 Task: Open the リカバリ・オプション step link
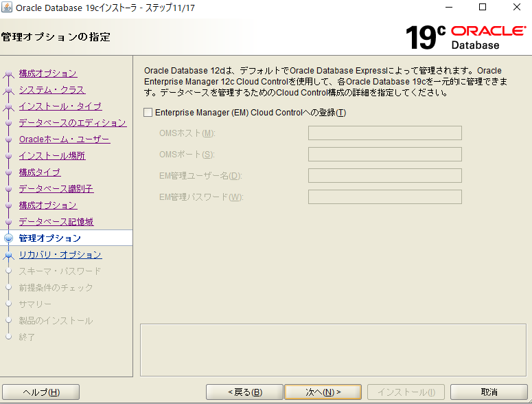point(60,255)
